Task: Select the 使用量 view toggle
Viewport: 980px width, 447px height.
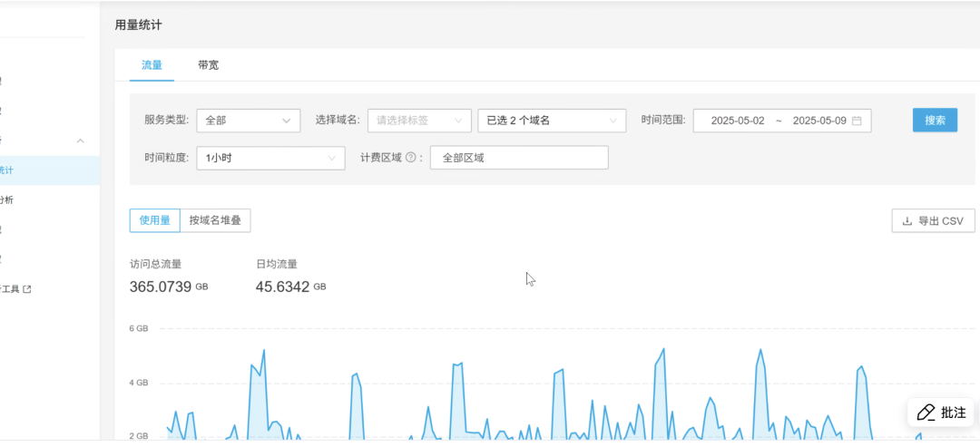Action: [154, 220]
